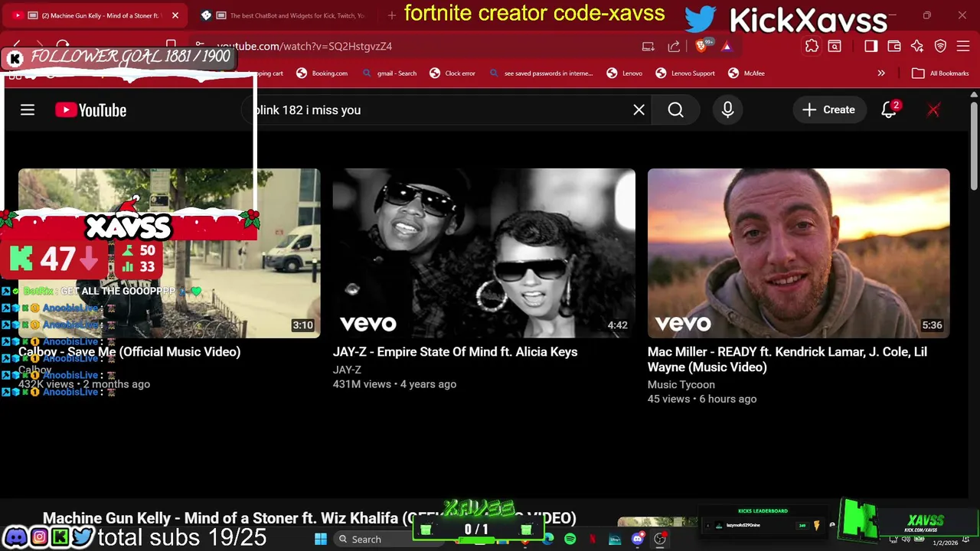
Task: Open Machine Gun Kelly Mind of a Stoner title
Action: [309, 518]
